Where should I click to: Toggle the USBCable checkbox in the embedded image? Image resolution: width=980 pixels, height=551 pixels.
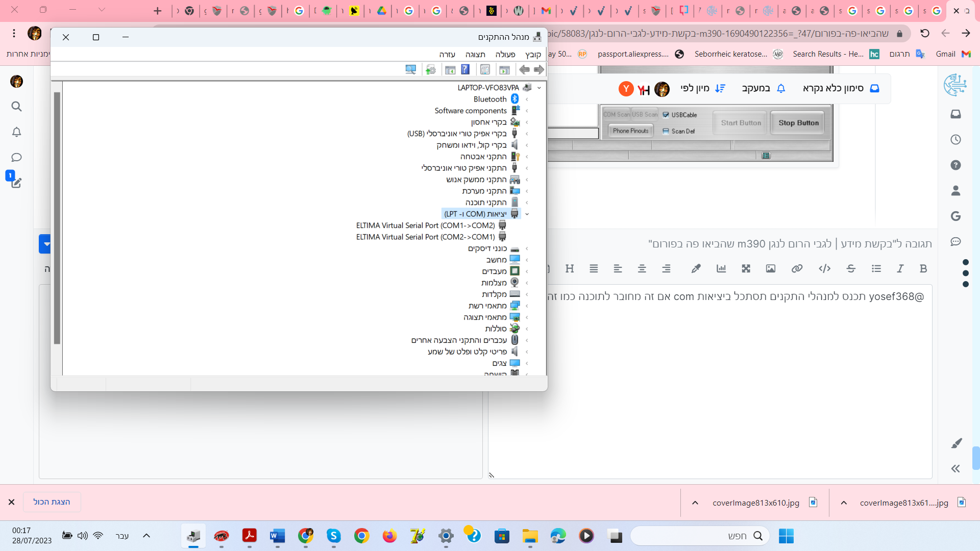666,115
